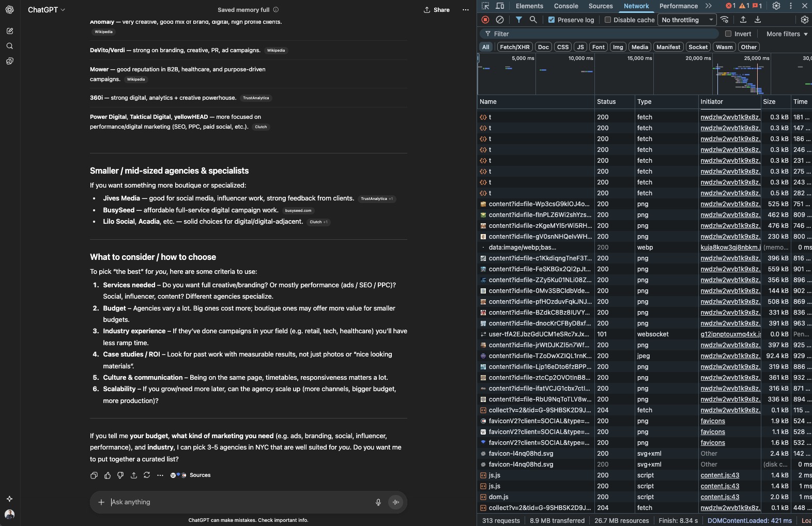Open network conditions wifi icon
The width and height of the screenshot is (812, 526).
[725, 20]
